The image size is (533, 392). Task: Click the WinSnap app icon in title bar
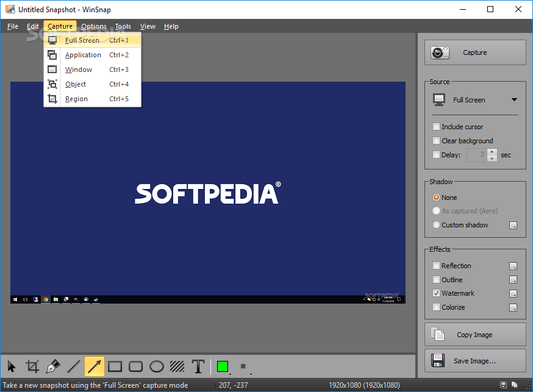click(x=10, y=9)
